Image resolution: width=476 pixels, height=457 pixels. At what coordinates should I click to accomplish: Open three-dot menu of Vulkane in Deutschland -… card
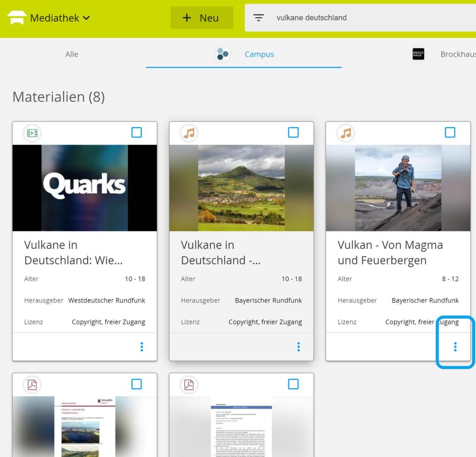click(298, 347)
